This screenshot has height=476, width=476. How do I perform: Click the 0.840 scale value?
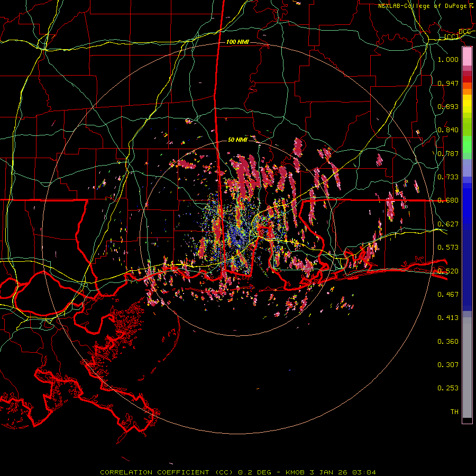coord(448,130)
